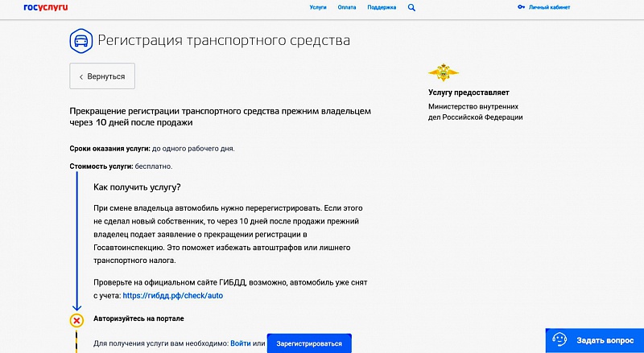Open the Услуги menu item
The width and height of the screenshot is (644, 353).
pos(318,7)
